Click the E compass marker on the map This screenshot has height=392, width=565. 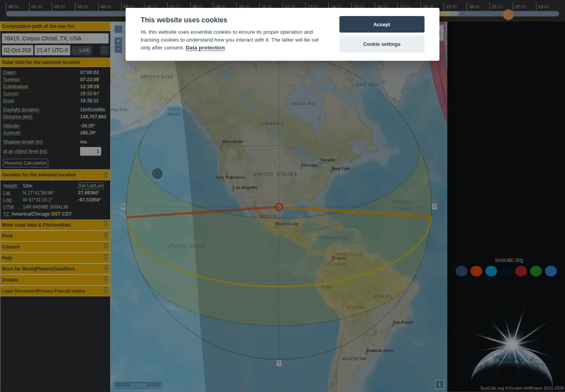tap(434, 206)
